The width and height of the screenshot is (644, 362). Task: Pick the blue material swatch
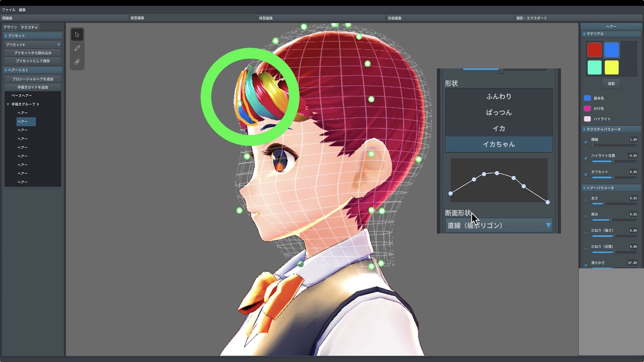(x=611, y=50)
